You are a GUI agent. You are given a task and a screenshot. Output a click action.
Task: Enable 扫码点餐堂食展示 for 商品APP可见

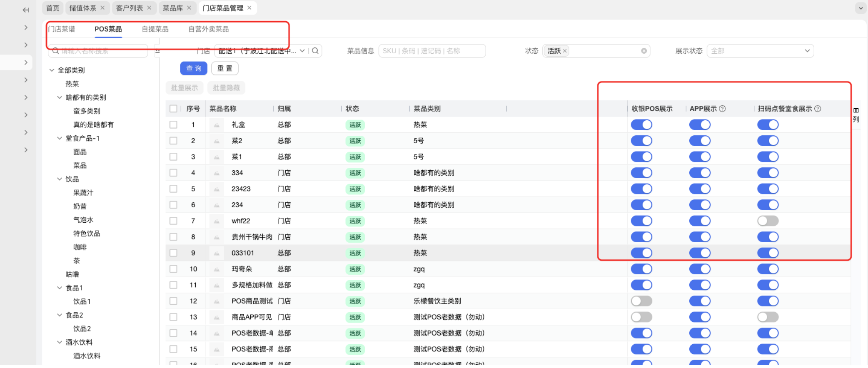pos(768,317)
